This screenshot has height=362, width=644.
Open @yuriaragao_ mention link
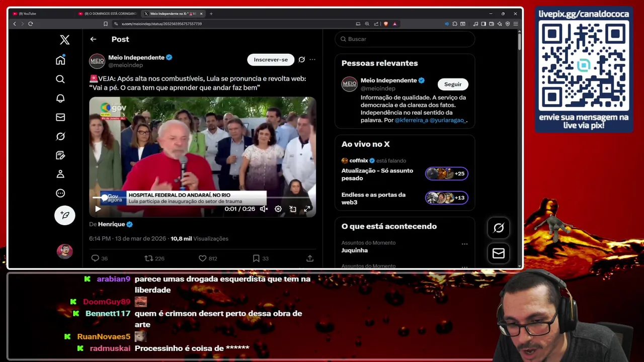click(x=448, y=120)
